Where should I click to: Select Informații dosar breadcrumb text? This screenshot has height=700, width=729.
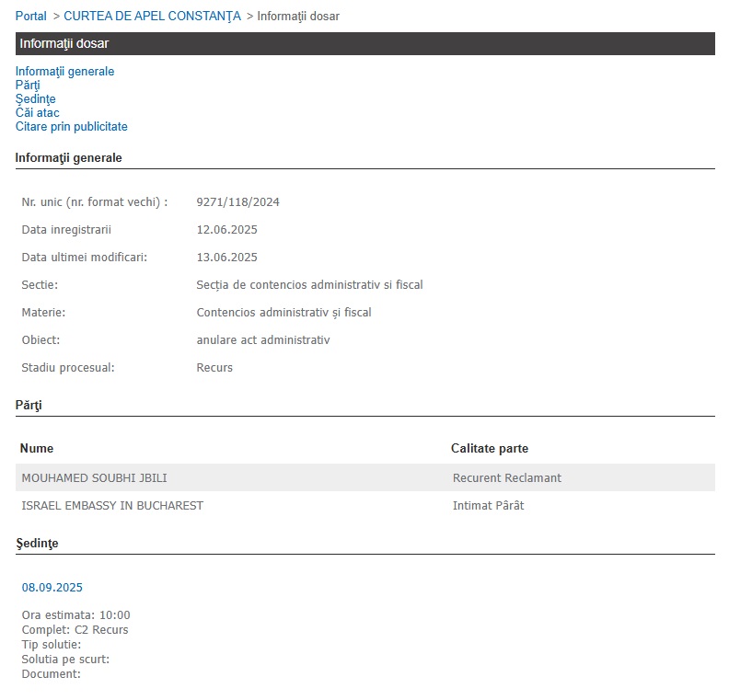tap(298, 16)
